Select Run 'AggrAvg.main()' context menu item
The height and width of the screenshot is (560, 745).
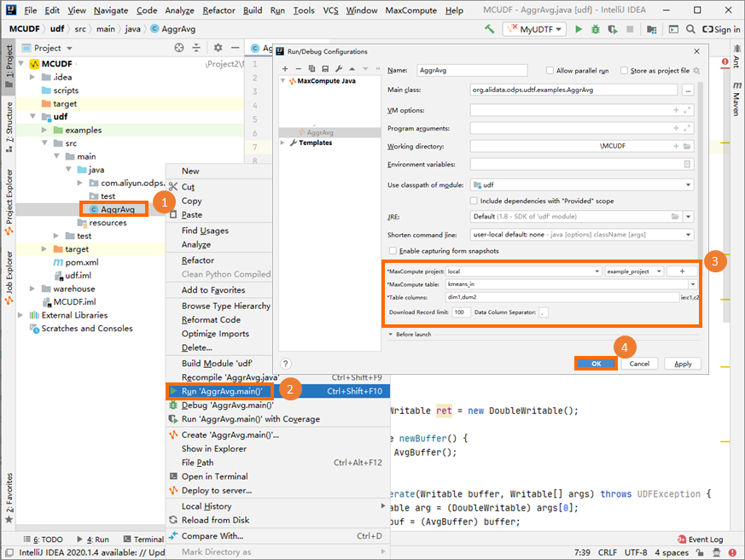(x=220, y=391)
